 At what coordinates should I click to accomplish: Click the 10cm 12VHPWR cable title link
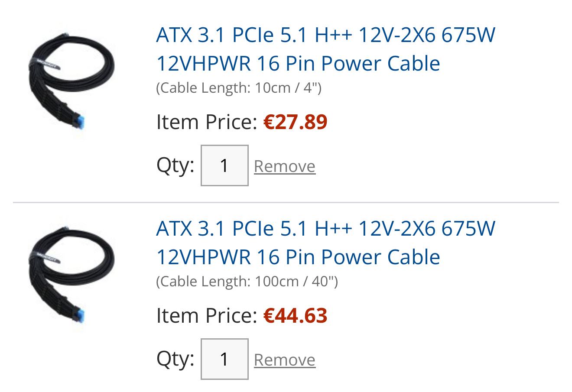(x=325, y=49)
